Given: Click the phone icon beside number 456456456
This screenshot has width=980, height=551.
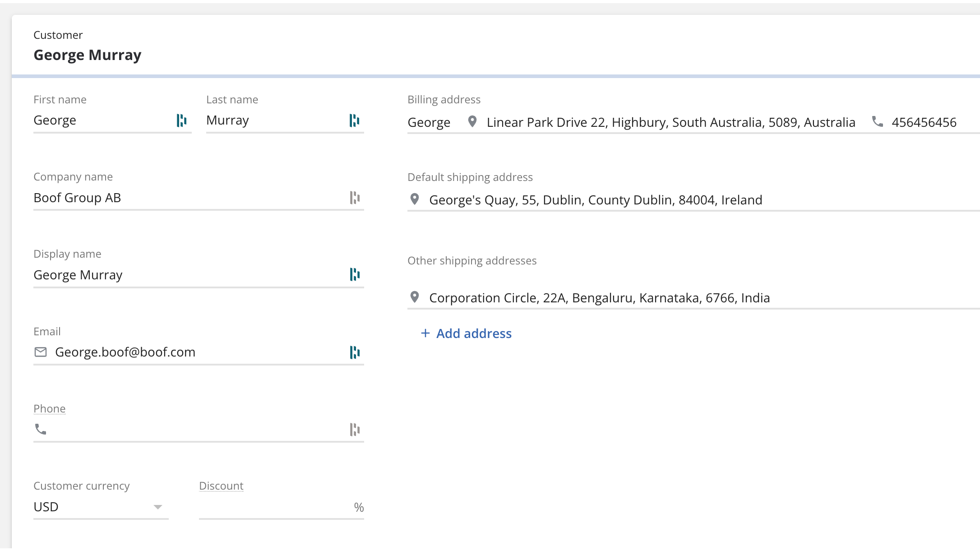Looking at the screenshot, I should (x=878, y=122).
